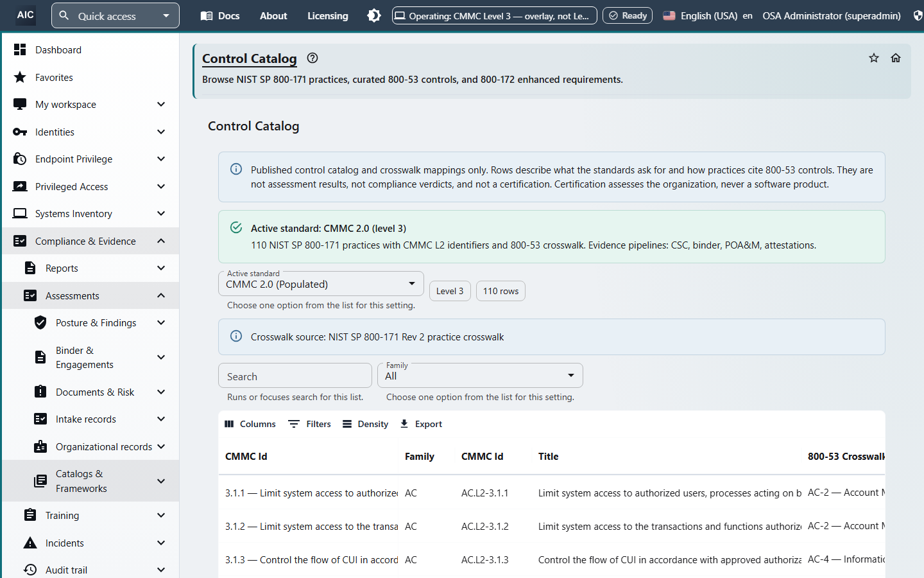Open the Licensing page
The width and height of the screenshot is (924, 578).
coord(328,15)
